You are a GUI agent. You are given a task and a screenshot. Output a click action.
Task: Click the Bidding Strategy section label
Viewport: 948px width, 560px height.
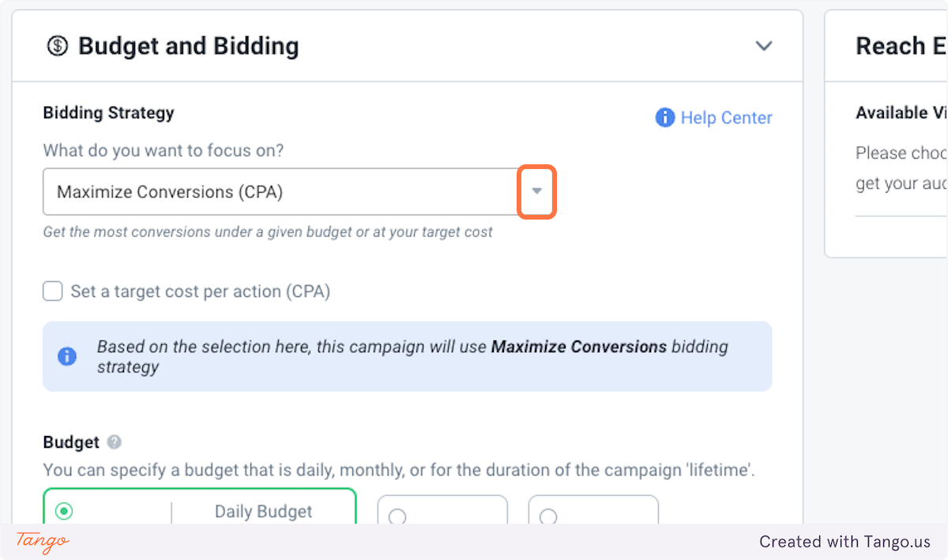(108, 113)
